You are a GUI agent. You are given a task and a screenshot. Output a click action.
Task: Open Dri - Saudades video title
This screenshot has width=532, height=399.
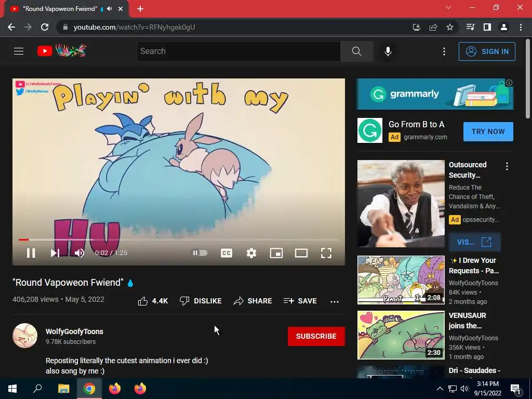click(474, 370)
